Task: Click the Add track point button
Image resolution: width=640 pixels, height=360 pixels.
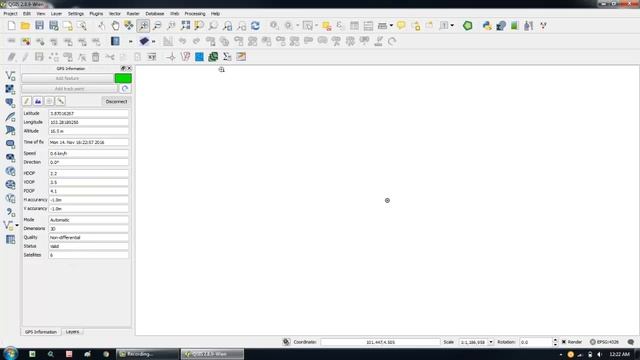Action: (x=69, y=89)
